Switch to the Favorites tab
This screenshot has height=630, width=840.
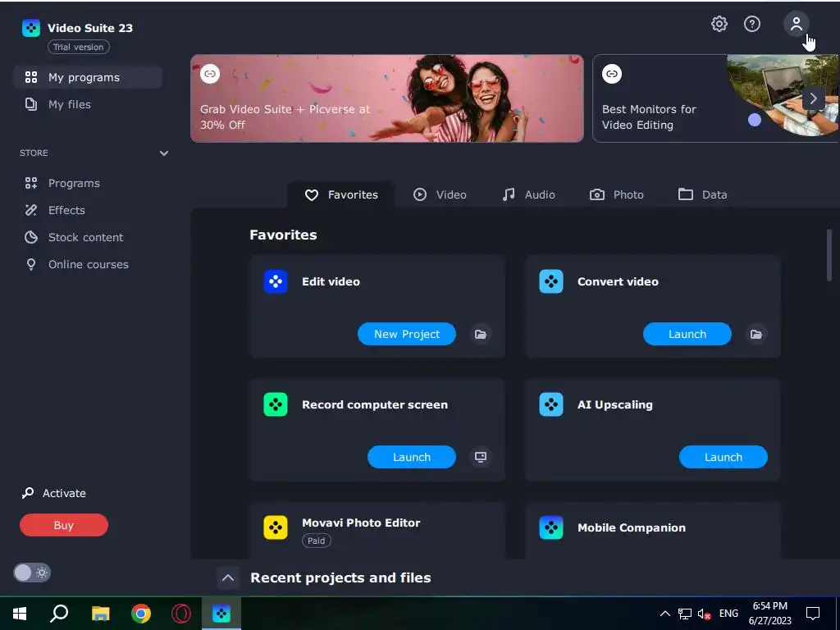[x=341, y=194]
